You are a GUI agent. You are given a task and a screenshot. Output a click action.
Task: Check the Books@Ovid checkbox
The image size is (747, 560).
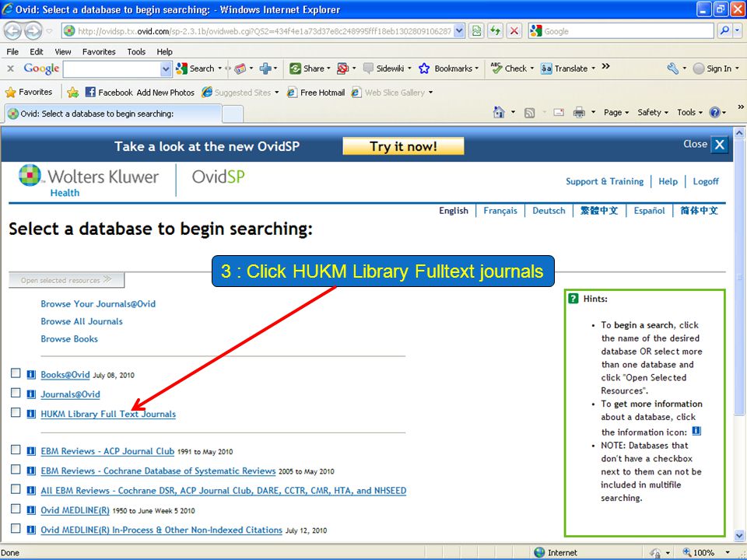coord(16,373)
